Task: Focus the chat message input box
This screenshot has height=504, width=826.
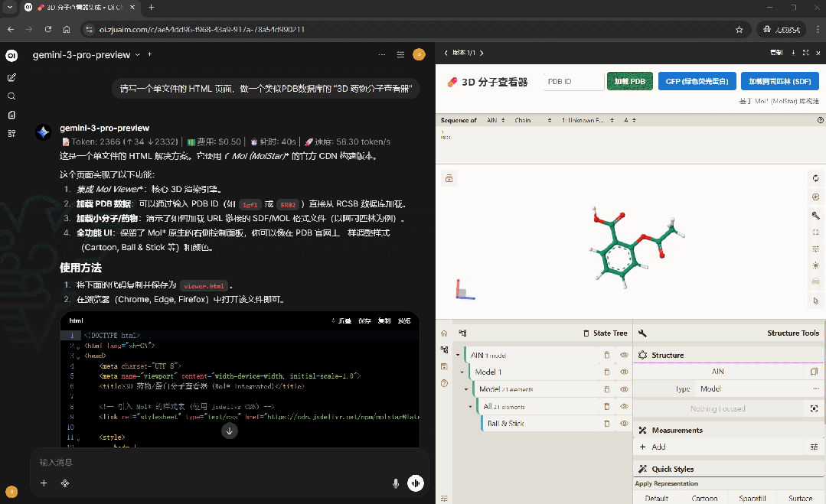Action: coord(230,462)
